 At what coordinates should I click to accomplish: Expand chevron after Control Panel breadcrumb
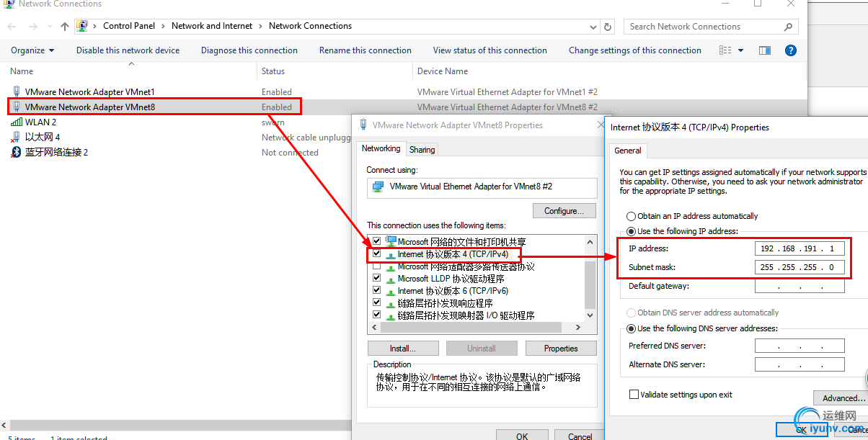point(163,26)
